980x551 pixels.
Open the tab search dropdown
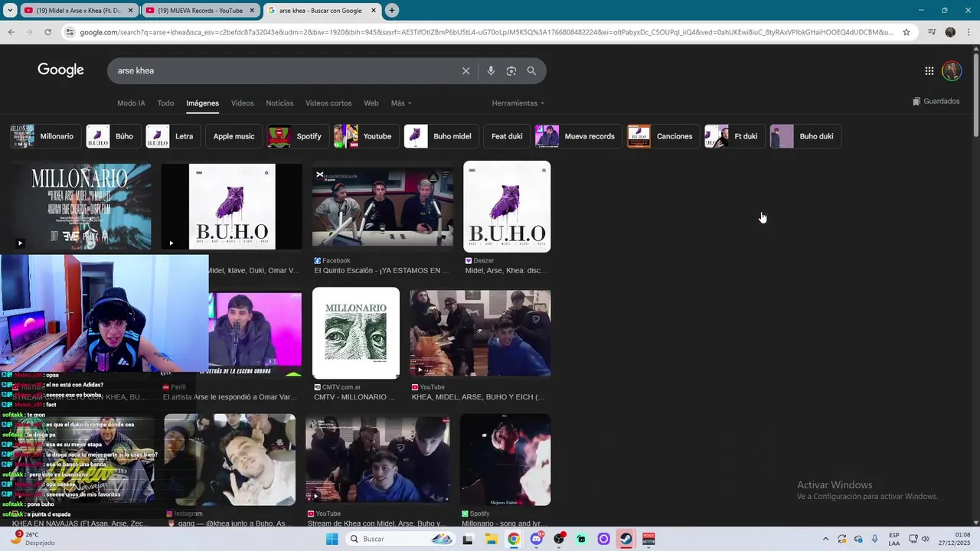point(9,11)
